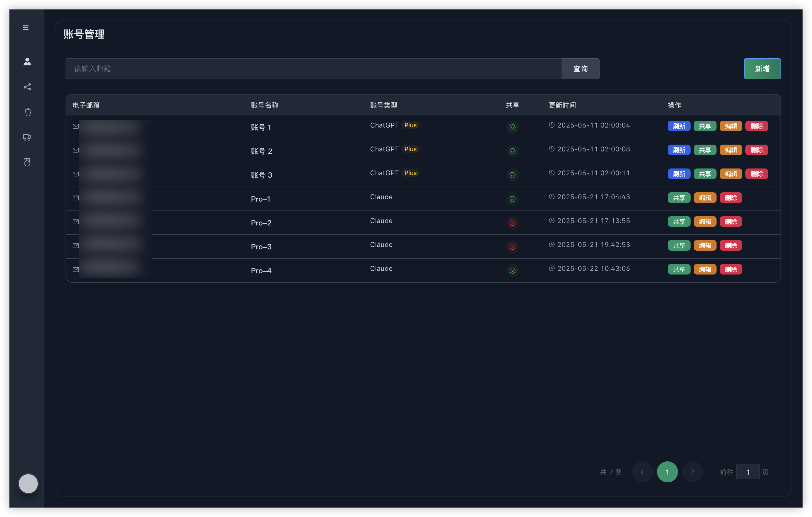Open the shopping cart sidebar icon
The width and height of the screenshot is (812, 517).
27,112
